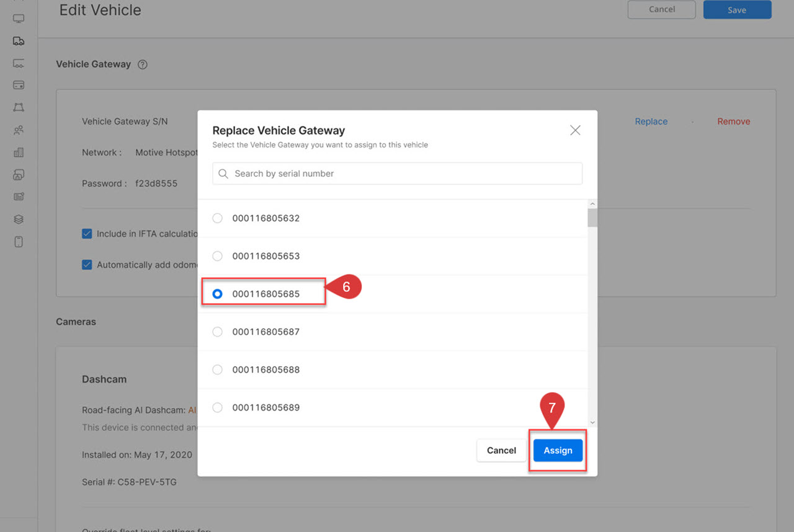Click the mobile phone icon in sidebar

19,242
